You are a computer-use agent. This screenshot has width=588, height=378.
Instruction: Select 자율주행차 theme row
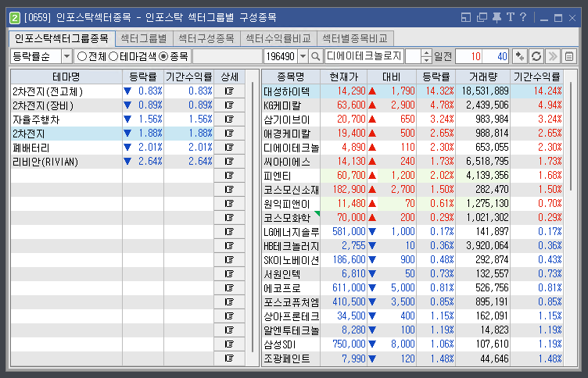point(127,119)
